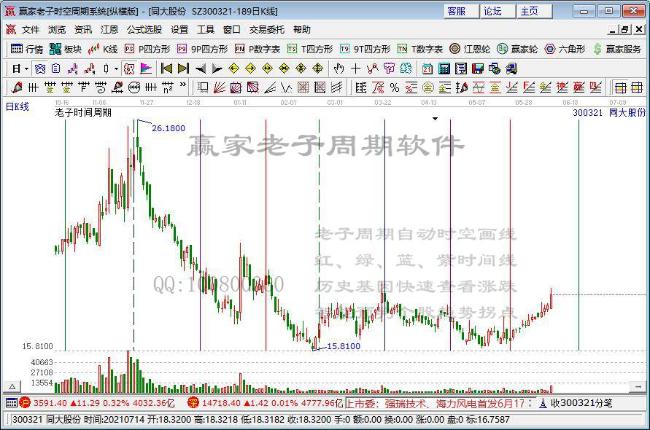Open the T数字表 time number table
The width and height of the screenshot is (650, 430).
click(x=420, y=49)
